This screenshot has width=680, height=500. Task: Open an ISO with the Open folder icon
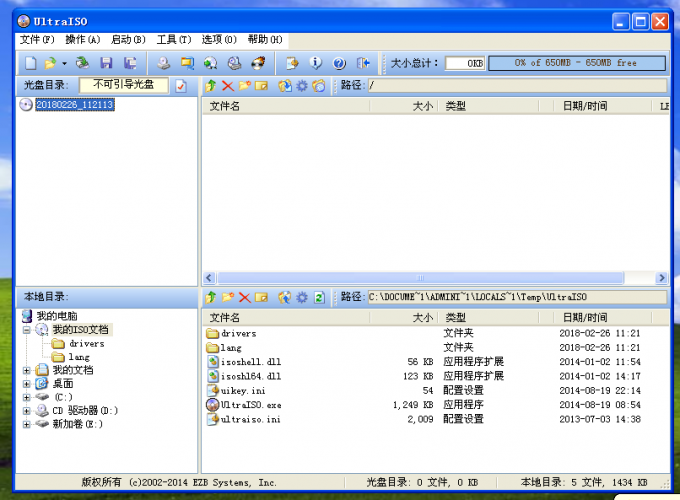coord(51,63)
